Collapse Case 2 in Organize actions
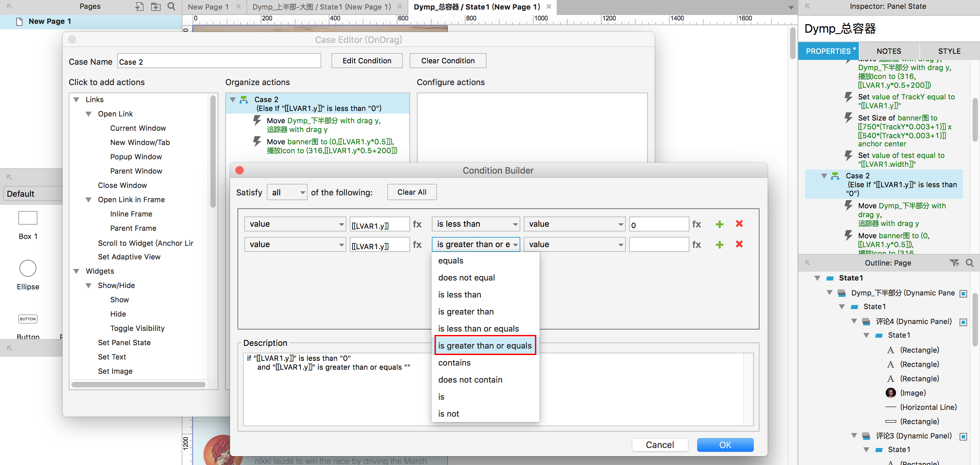The image size is (980, 465). click(x=233, y=100)
